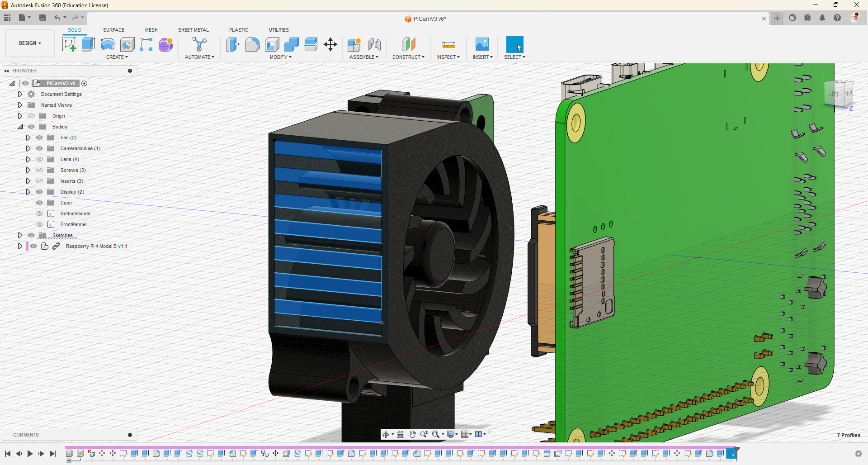This screenshot has height=465, width=868.
Task: Switch to the MESH tab
Action: [x=151, y=30]
